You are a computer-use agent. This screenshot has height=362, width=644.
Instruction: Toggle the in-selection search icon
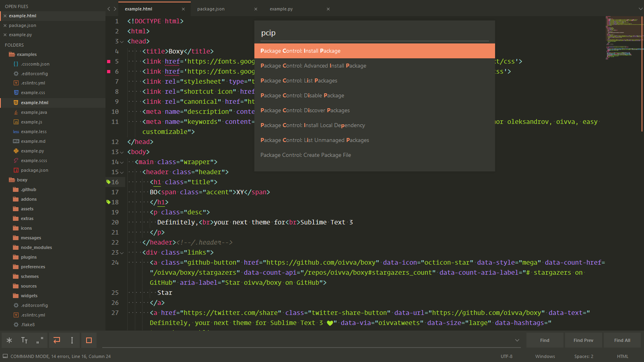[x=72, y=340]
